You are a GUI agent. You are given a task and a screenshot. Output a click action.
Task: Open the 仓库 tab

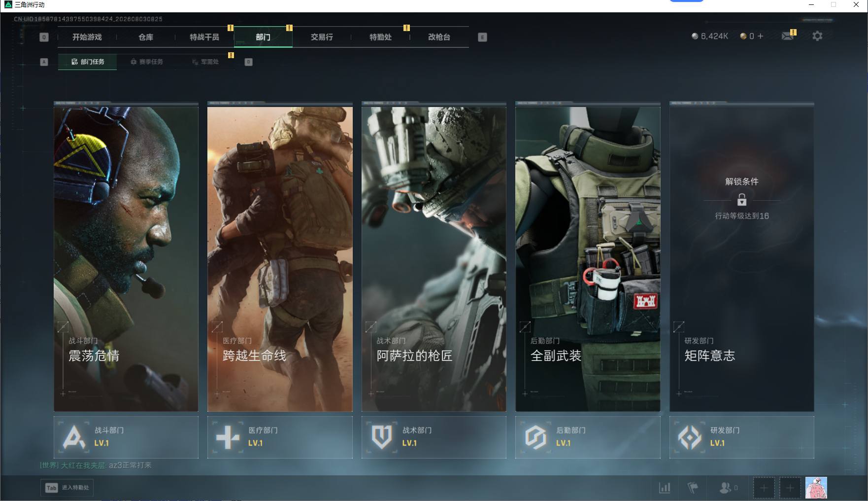pyautogui.click(x=146, y=37)
